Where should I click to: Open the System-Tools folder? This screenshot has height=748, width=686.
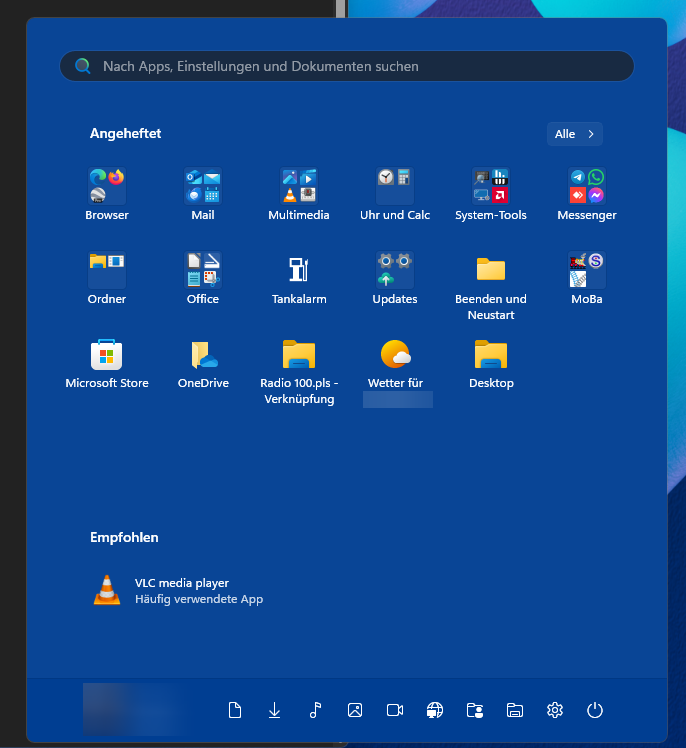tap(491, 186)
